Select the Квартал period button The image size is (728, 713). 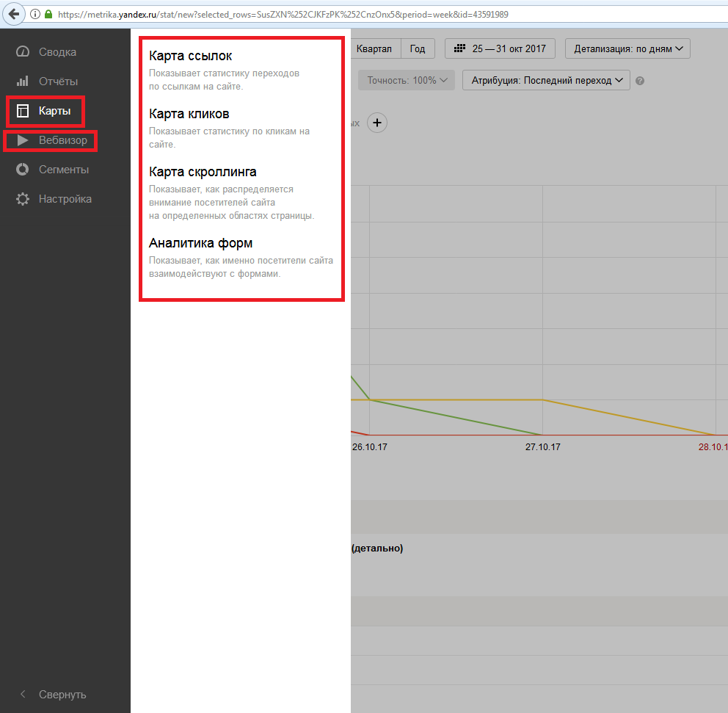(374, 48)
